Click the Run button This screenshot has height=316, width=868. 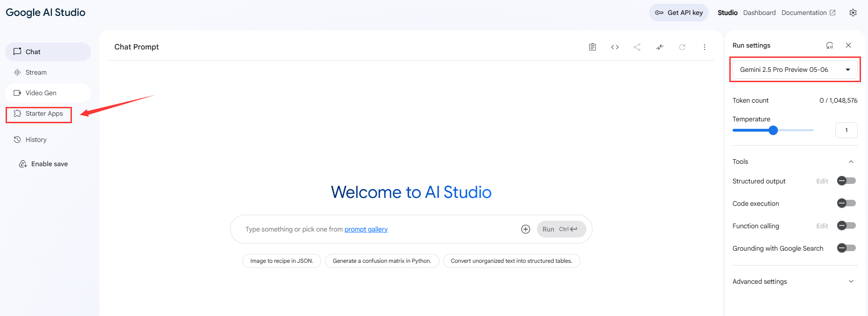tap(561, 229)
